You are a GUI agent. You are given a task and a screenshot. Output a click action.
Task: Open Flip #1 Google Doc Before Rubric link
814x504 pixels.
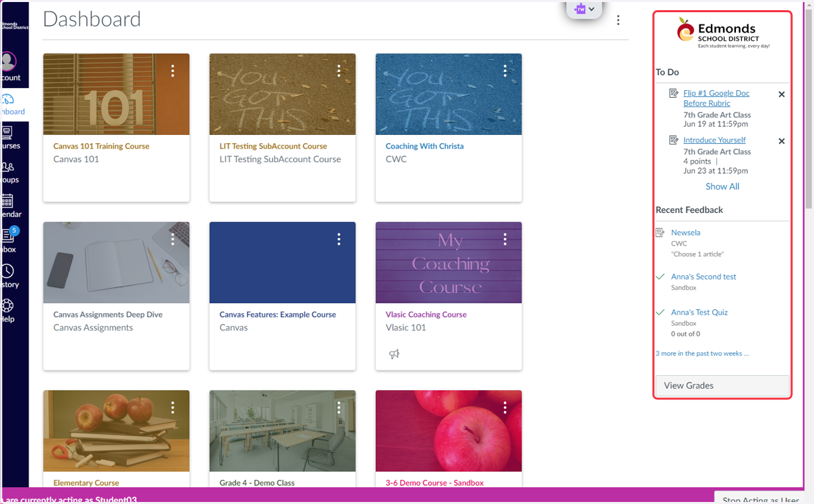coord(716,98)
